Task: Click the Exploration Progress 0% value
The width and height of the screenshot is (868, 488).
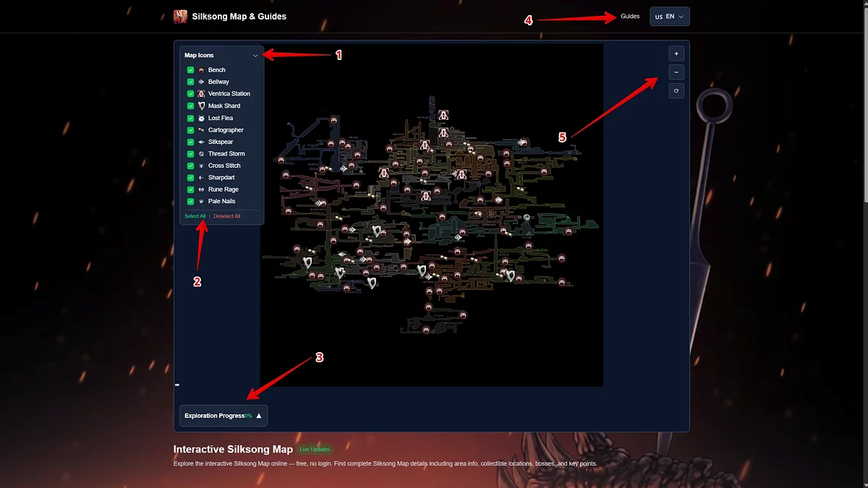Action: pos(248,416)
